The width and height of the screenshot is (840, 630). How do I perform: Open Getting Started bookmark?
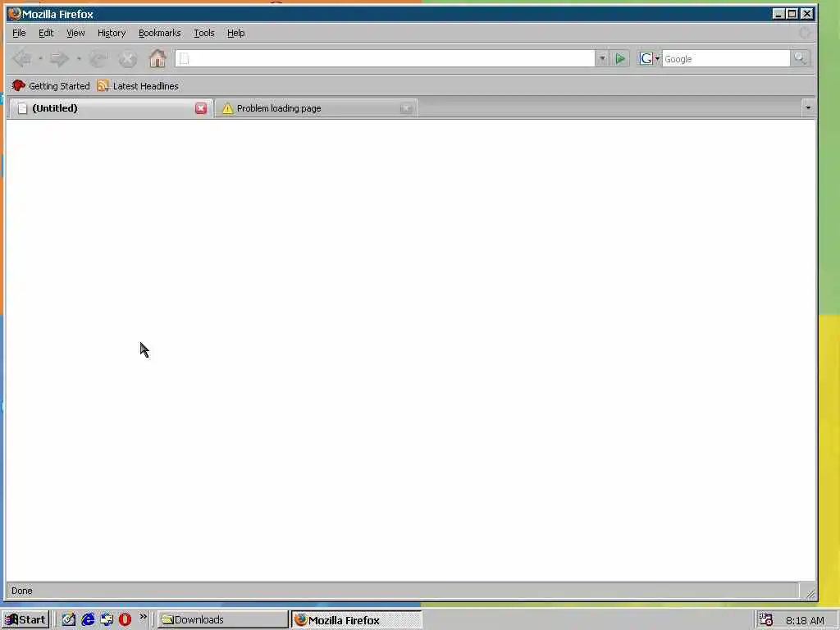click(x=51, y=85)
